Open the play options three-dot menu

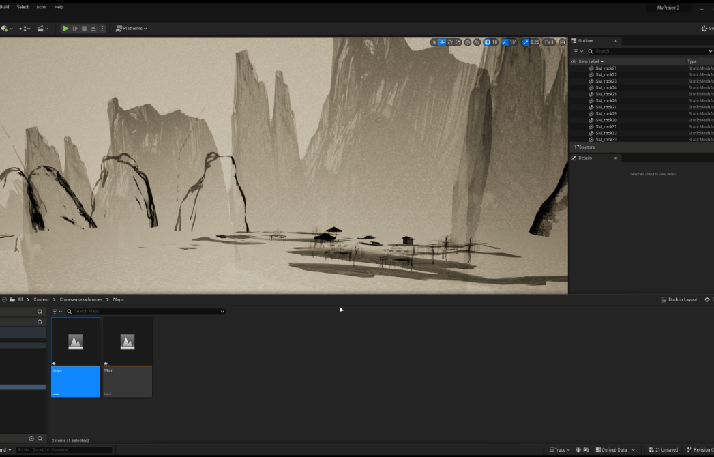(x=102, y=28)
